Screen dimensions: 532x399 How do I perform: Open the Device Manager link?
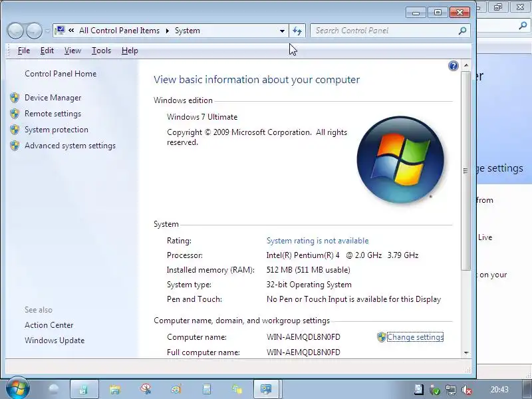tap(53, 98)
